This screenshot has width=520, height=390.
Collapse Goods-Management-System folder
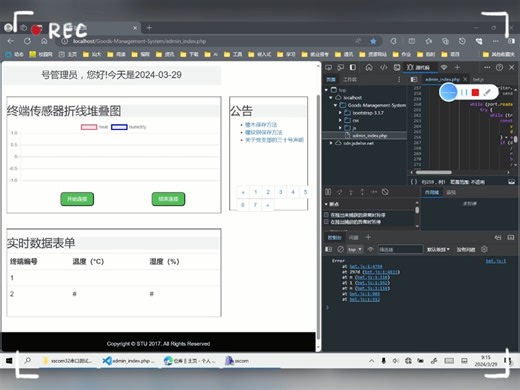tap(335, 105)
